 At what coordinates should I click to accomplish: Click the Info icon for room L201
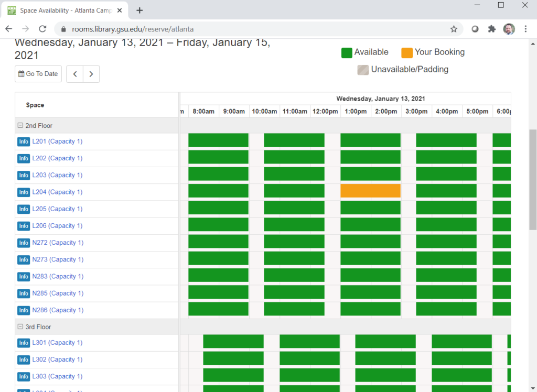tap(24, 141)
